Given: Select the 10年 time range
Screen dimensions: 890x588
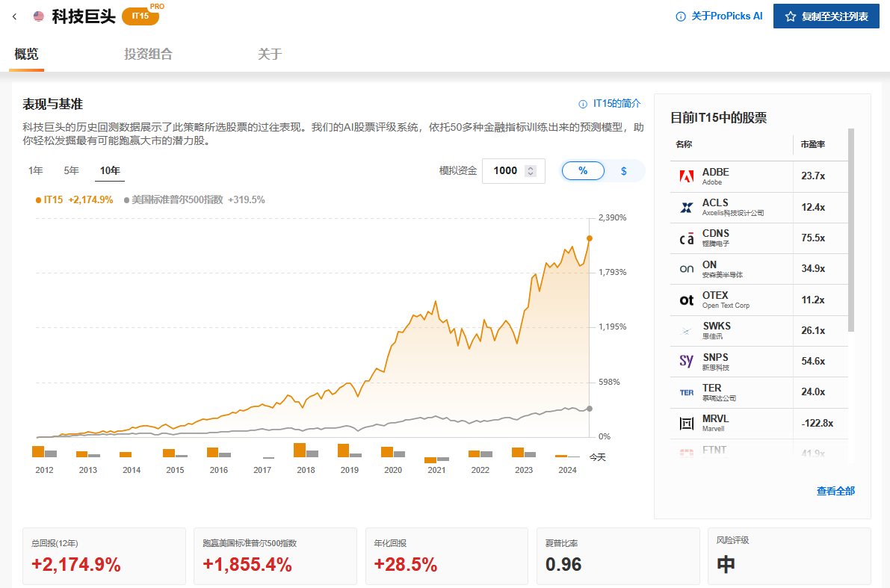Looking at the screenshot, I should click(x=110, y=171).
